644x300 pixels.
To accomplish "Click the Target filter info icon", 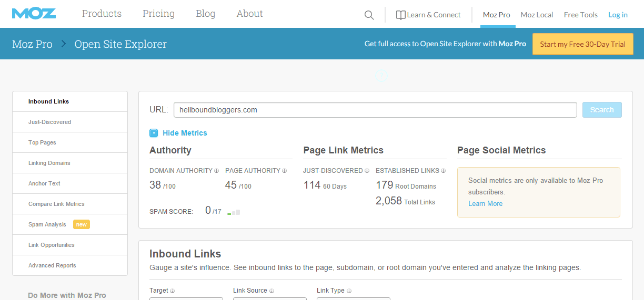I will [173, 291].
